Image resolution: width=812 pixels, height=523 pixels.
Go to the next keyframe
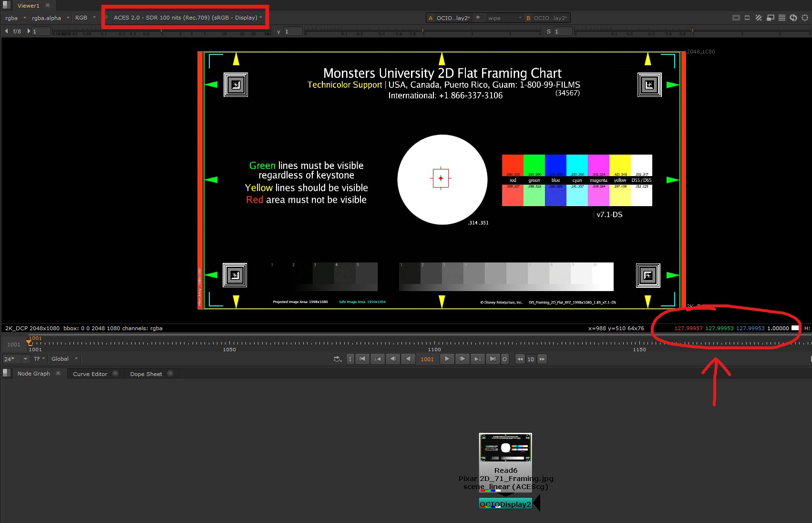pyautogui.click(x=477, y=359)
